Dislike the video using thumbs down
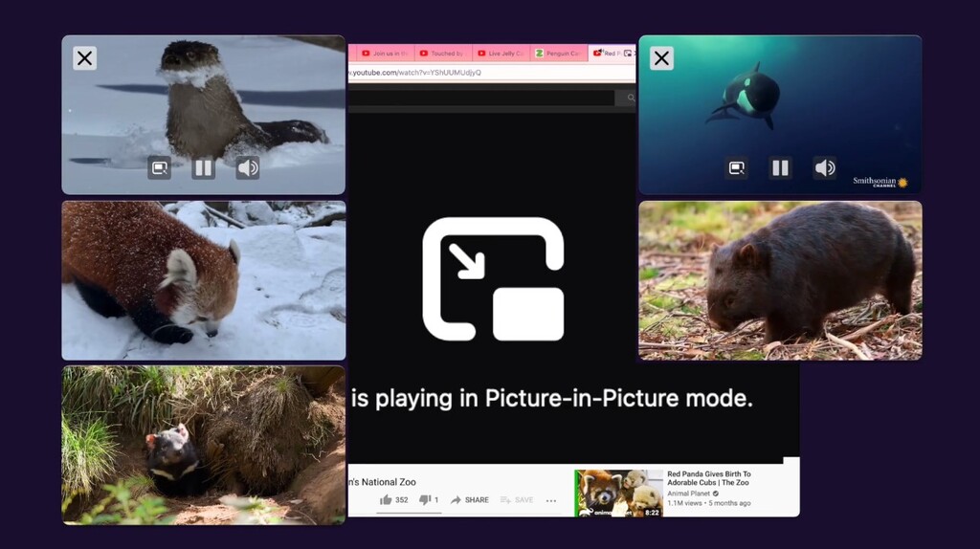This screenshot has width=980, height=549. 425,499
